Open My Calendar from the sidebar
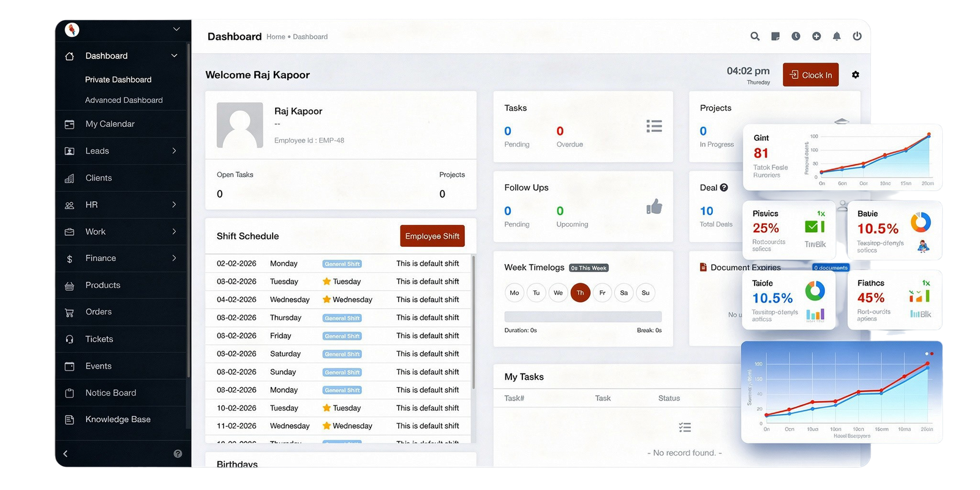980x490 pixels. point(110,124)
